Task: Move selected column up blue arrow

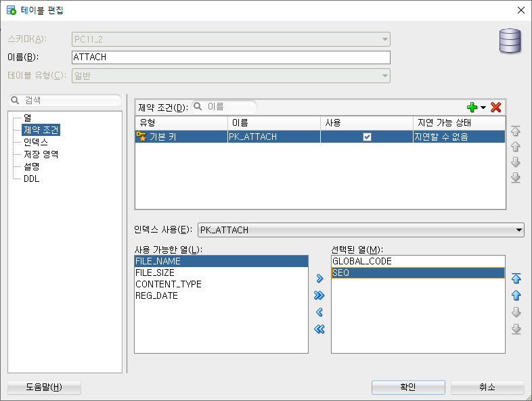Action: tap(516, 296)
